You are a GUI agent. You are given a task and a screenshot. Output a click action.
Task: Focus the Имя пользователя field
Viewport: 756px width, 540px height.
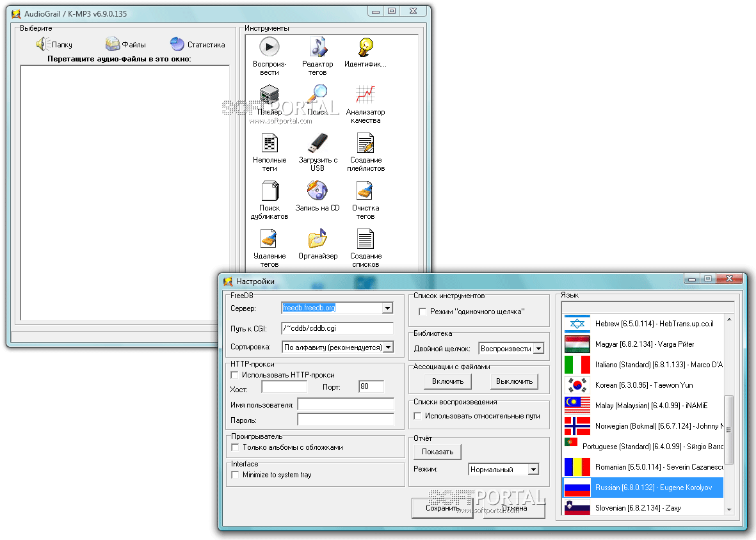(346, 404)
